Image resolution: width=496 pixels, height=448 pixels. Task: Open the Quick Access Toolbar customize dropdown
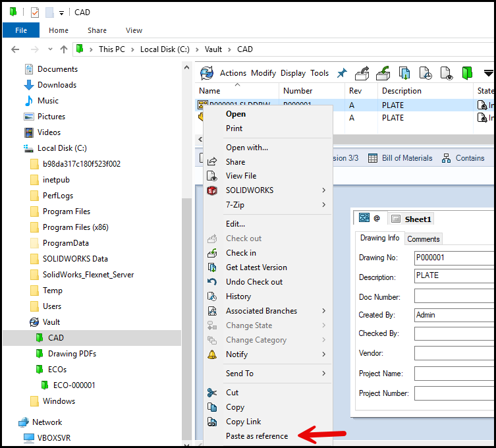coord(62,13)
